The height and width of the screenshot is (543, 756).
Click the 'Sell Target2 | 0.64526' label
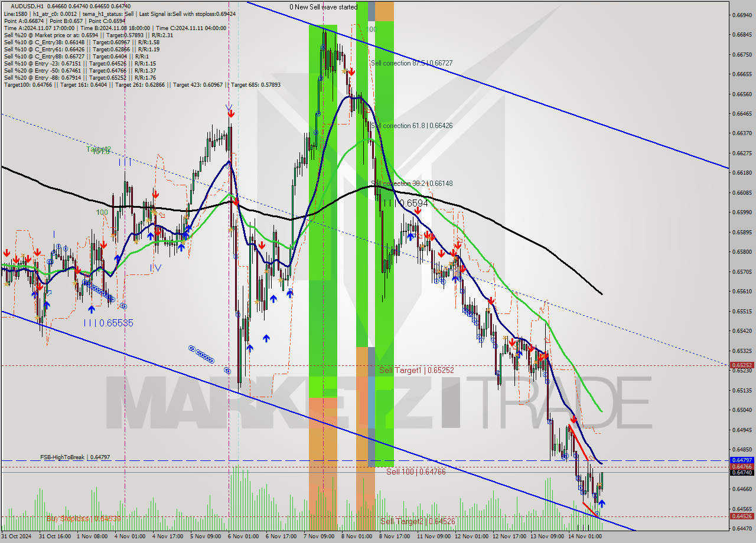[418, 521]
